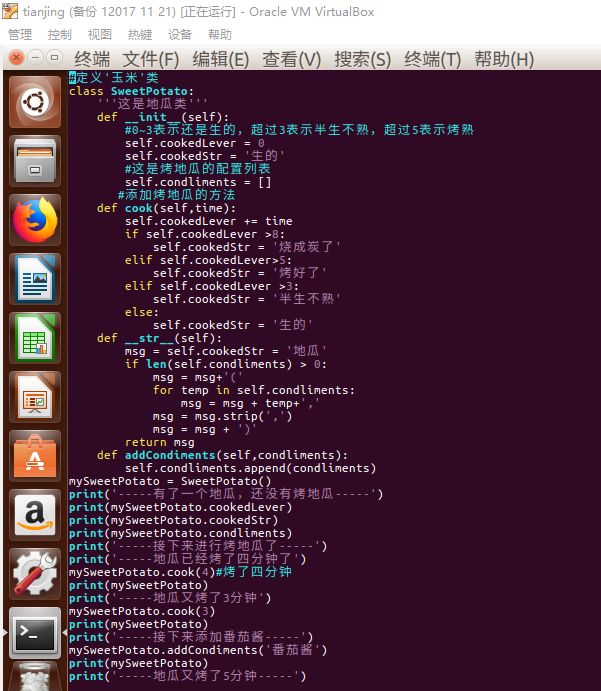
Task: Click 'print(mySweetPotato.cookedStr)' line
Action: 173,520
